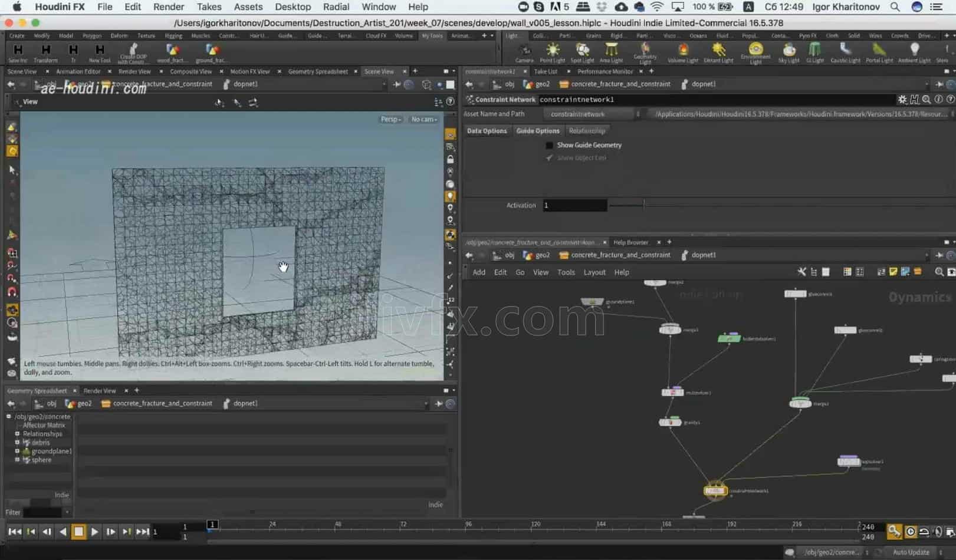This screenshot has height=560, width=956.
Task: Click the Point Light shelf tool
Action: (x=552, y=52)
